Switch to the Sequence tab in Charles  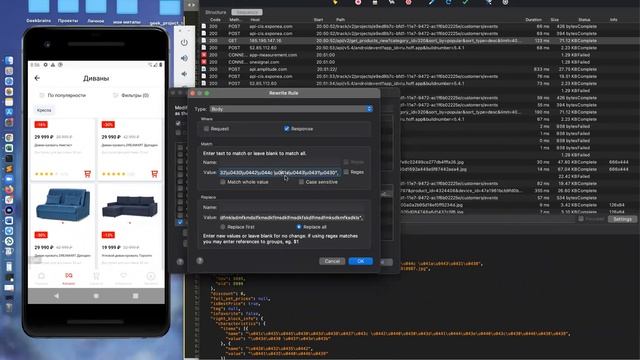coord(247,12)
